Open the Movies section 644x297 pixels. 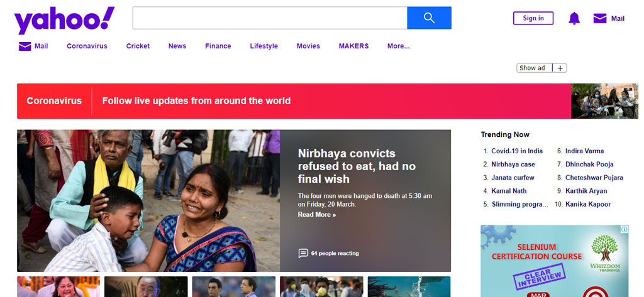[308, 46]
